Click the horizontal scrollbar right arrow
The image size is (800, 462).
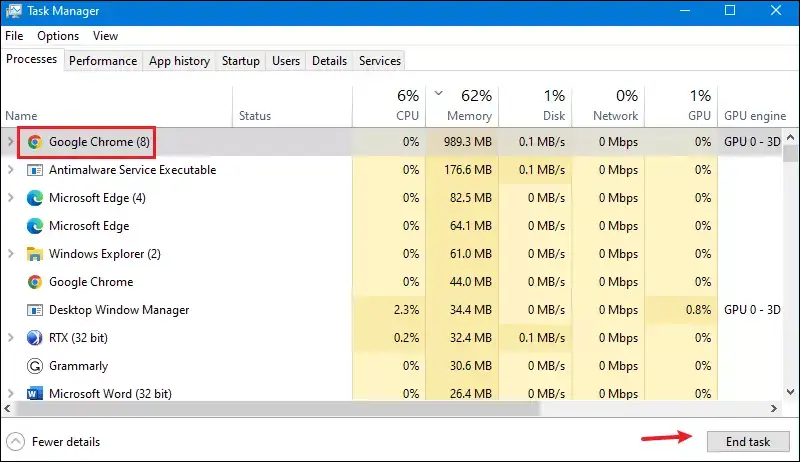(x=774, y=408)
